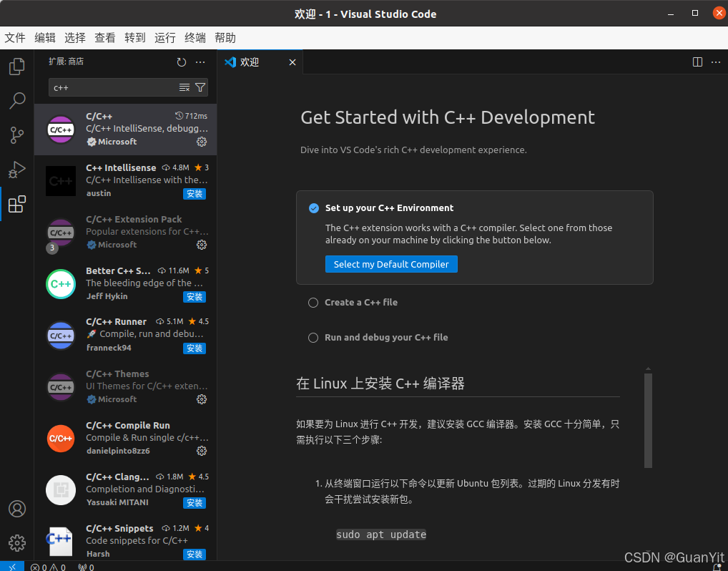
Task: Close the Welcome editor tab
Action: [292, 62]
